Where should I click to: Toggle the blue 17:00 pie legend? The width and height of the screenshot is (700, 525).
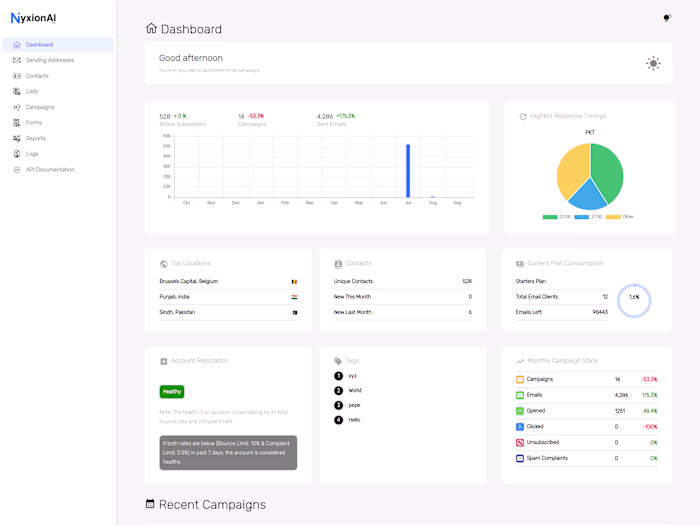pos(581,217)
